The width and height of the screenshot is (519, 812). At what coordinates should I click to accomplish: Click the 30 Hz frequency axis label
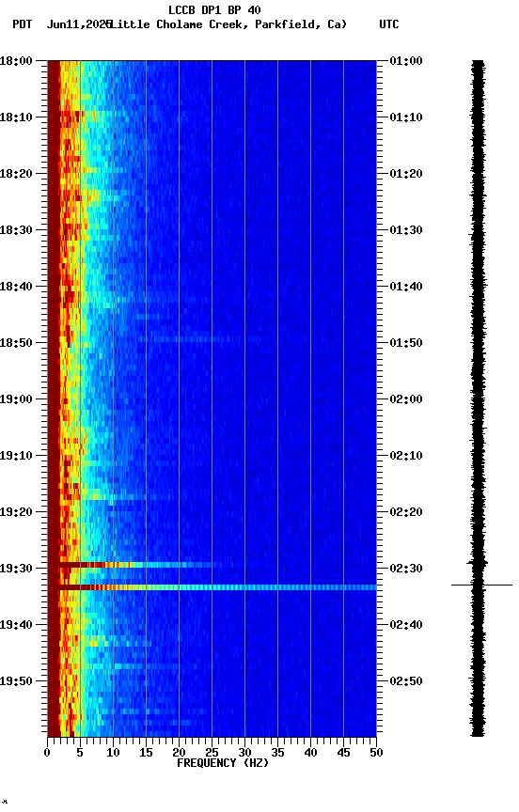pyautogui.click(x=244, y=753)
